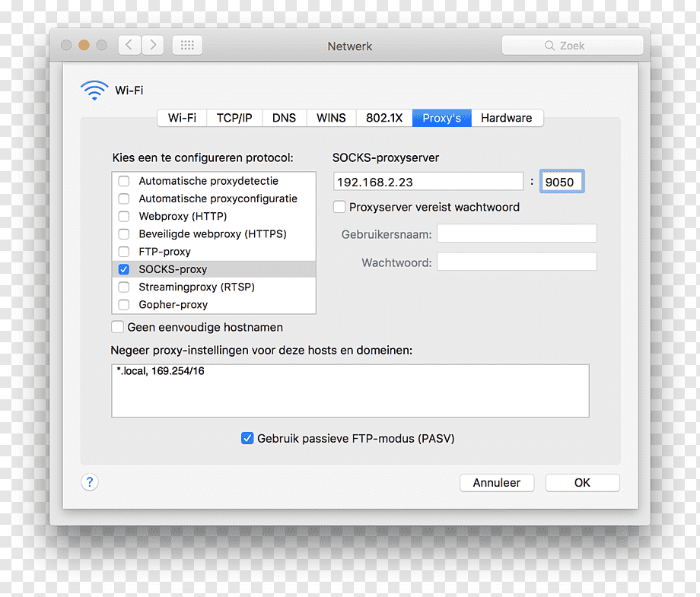Viewport: 700px width, 597px height.
Task: Confirm with the OK button
Action: pos(583,483)
